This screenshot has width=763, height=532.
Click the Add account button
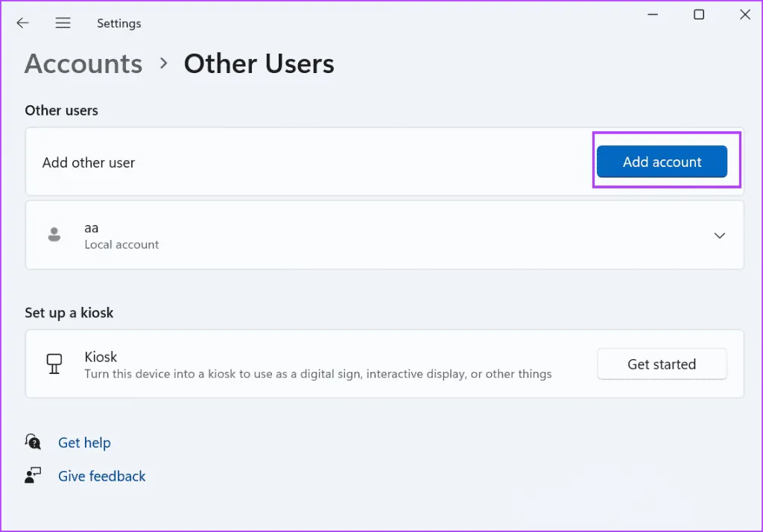(x=662, y=162)
